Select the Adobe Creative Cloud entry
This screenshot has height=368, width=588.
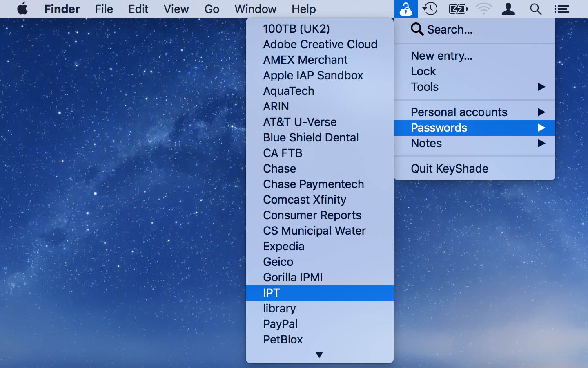point(320,44)
